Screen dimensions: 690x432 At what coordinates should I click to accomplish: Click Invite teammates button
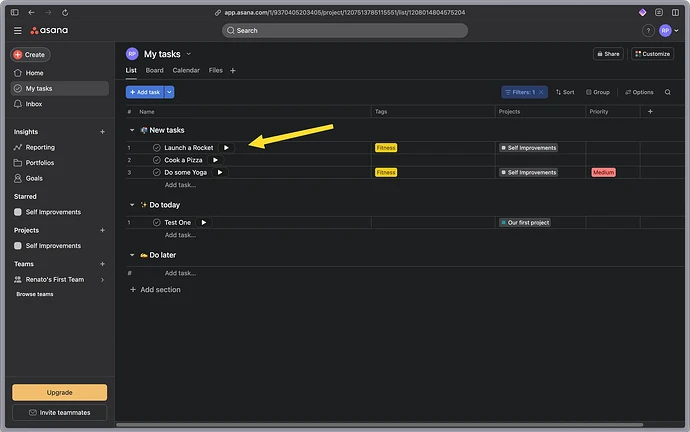point(59,413)
